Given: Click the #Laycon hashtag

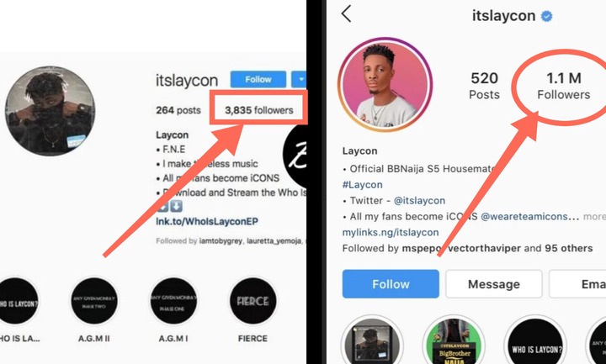Looking at the screenshot, I should [x=363, y=185].
